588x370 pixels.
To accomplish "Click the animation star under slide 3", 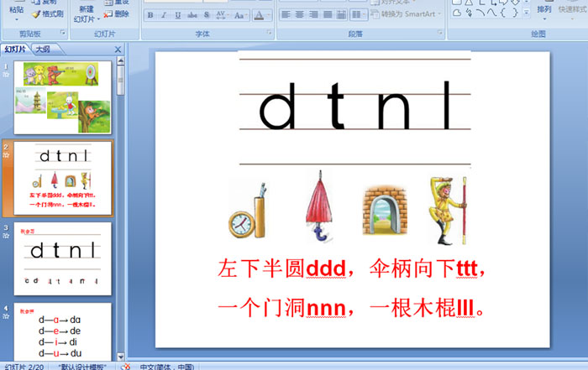I will [x=6, y=236].
